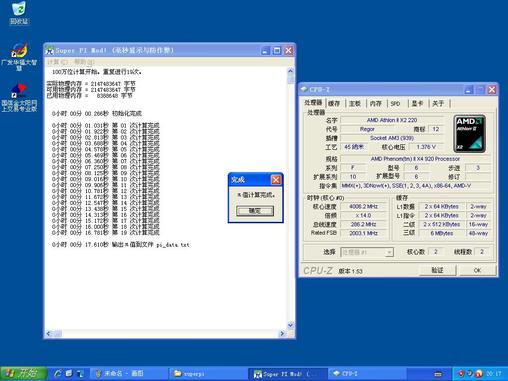Click the middle system tray icon
Image resolution: width=508 pixels, height=381 pixels.
tap(470, 373)
